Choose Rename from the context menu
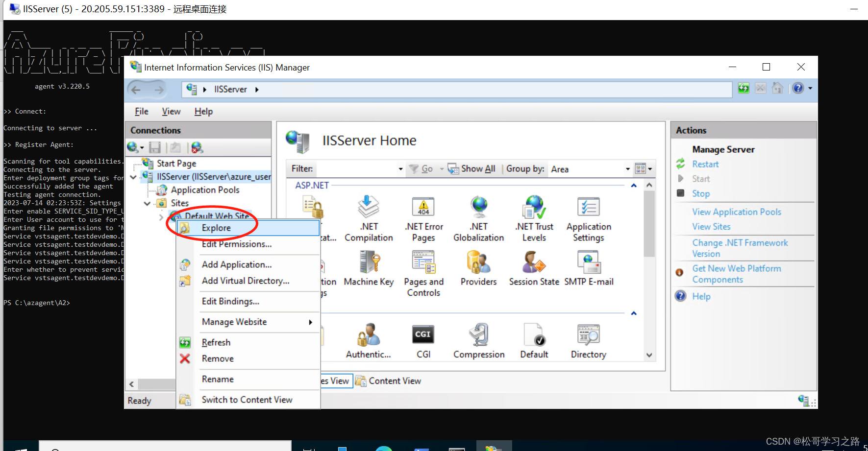 [248, 379]
